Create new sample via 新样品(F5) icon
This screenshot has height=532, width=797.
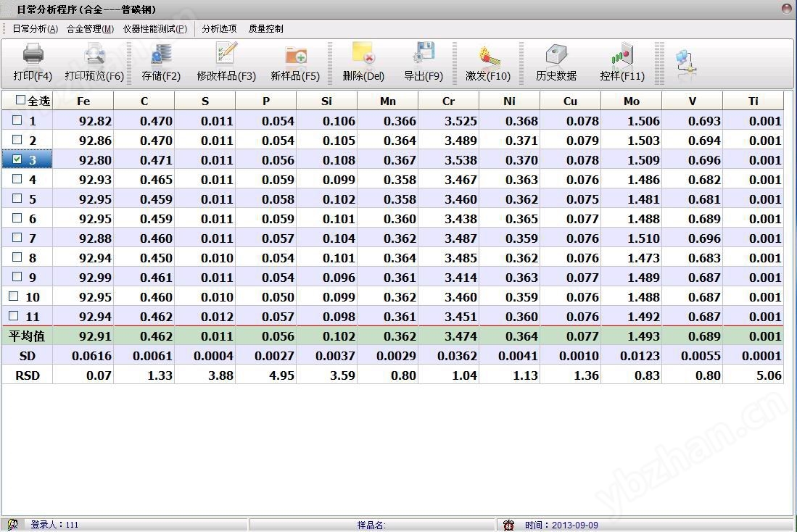295,55
